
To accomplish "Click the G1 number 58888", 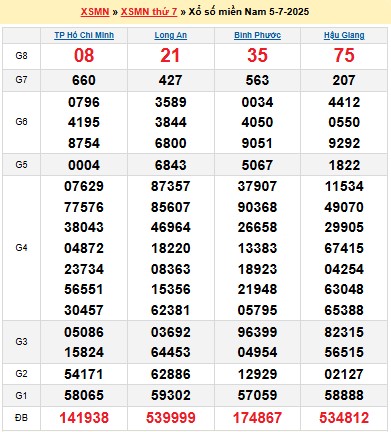I will [344, 395].
